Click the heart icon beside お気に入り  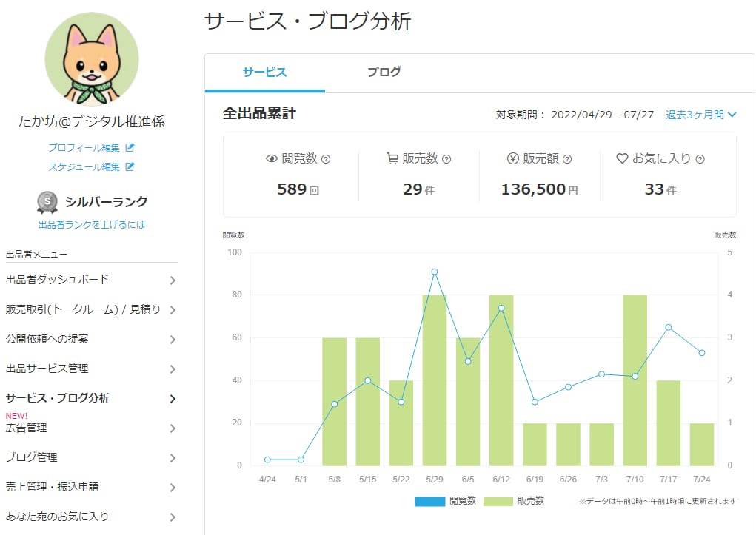623,158
